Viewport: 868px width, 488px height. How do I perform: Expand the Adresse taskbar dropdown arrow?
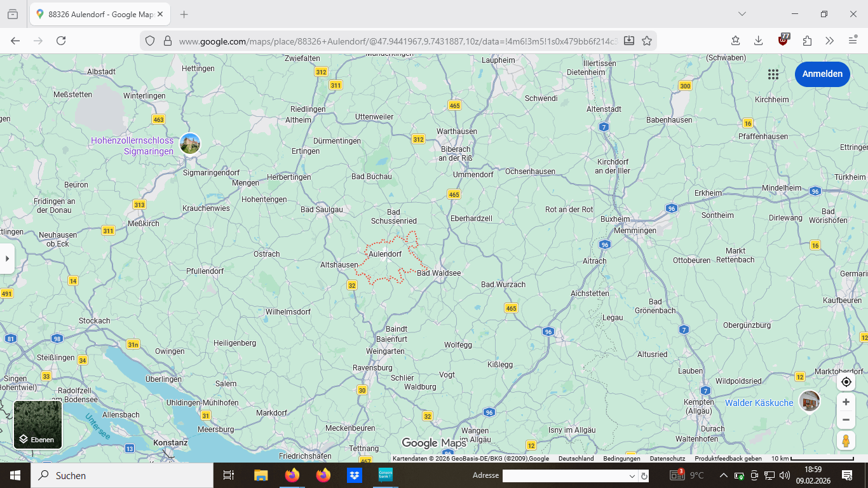point(632,476)
